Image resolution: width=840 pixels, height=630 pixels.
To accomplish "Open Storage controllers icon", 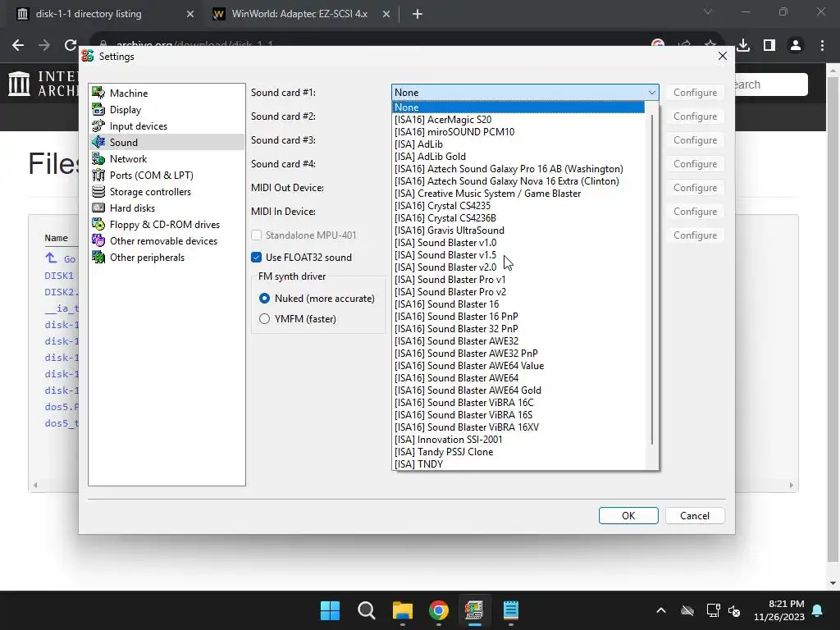I will coord(98,191).
